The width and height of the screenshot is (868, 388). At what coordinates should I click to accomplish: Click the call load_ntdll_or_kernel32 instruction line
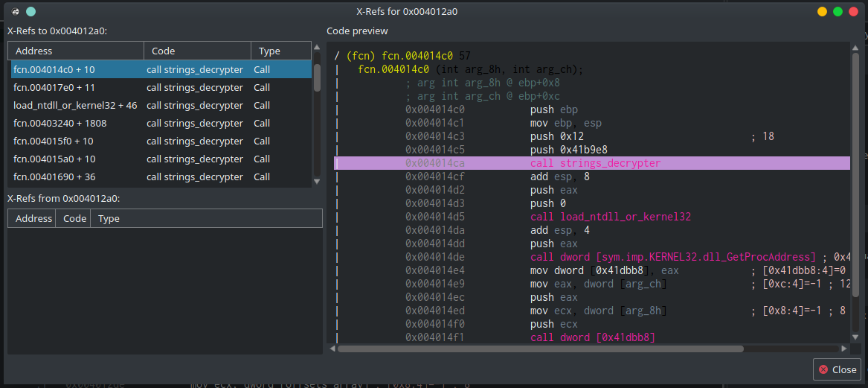coord(610,217)
